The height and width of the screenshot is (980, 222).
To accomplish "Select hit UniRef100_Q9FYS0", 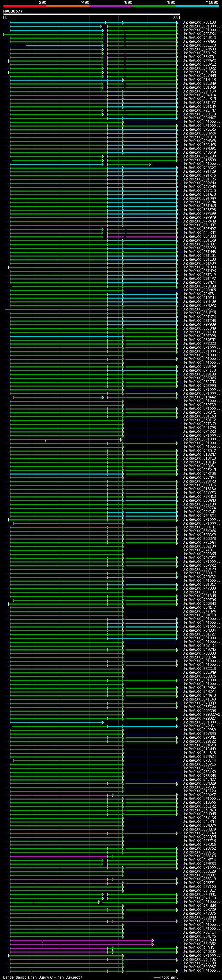I will (x=199, y=91).
